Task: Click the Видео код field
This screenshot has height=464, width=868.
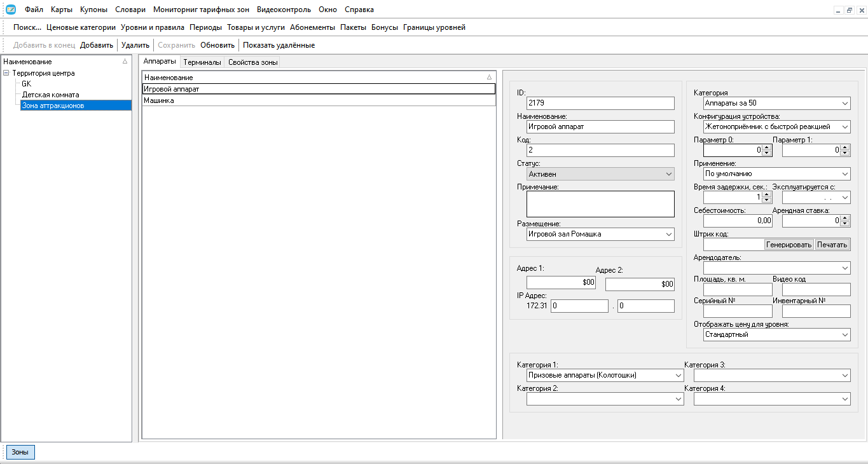Action: click(x=816, y=289)
